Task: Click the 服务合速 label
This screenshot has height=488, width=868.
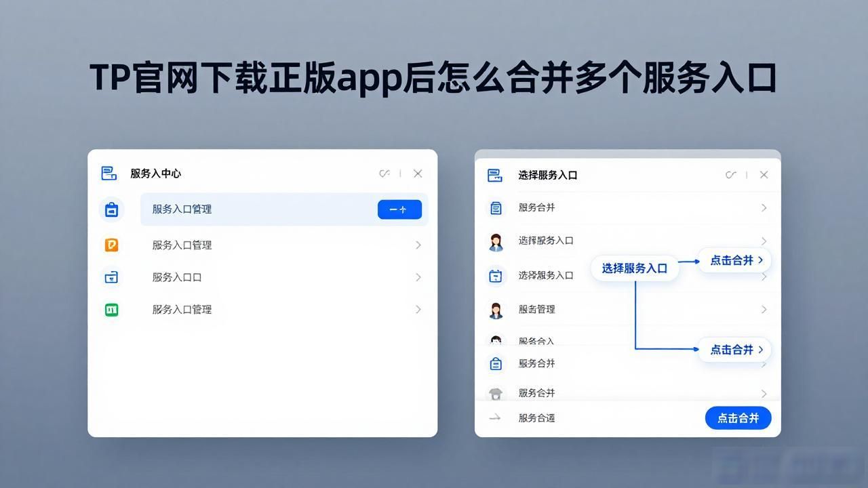Action: pos(537,418)
